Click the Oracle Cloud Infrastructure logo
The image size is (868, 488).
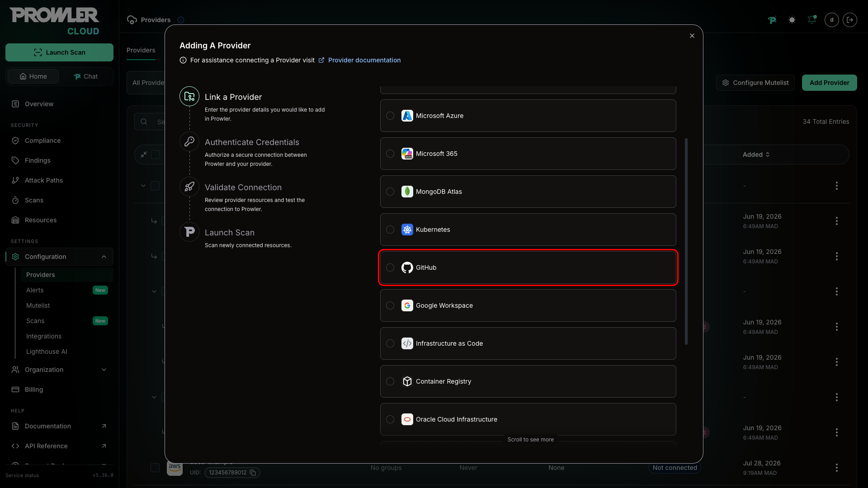tap(407, 419)
